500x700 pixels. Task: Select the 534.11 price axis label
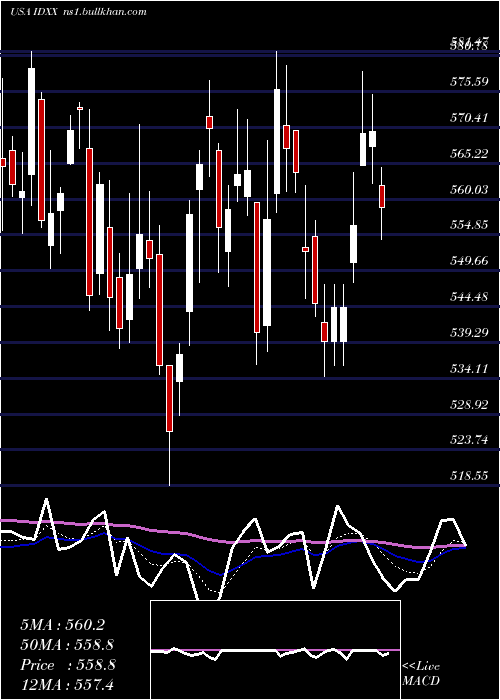point(470,368)
